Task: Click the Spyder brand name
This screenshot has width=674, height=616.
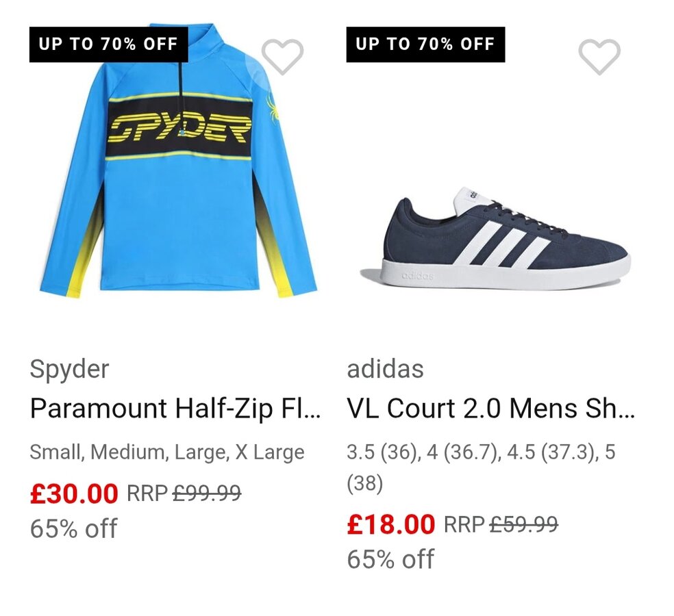Action: pyautogui.click(x=69, y=369)
